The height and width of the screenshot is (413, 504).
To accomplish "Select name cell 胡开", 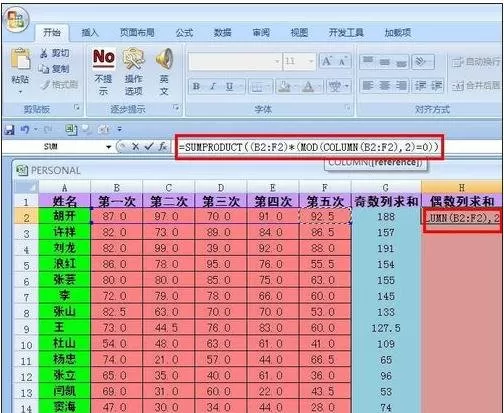I will (64, 216).
